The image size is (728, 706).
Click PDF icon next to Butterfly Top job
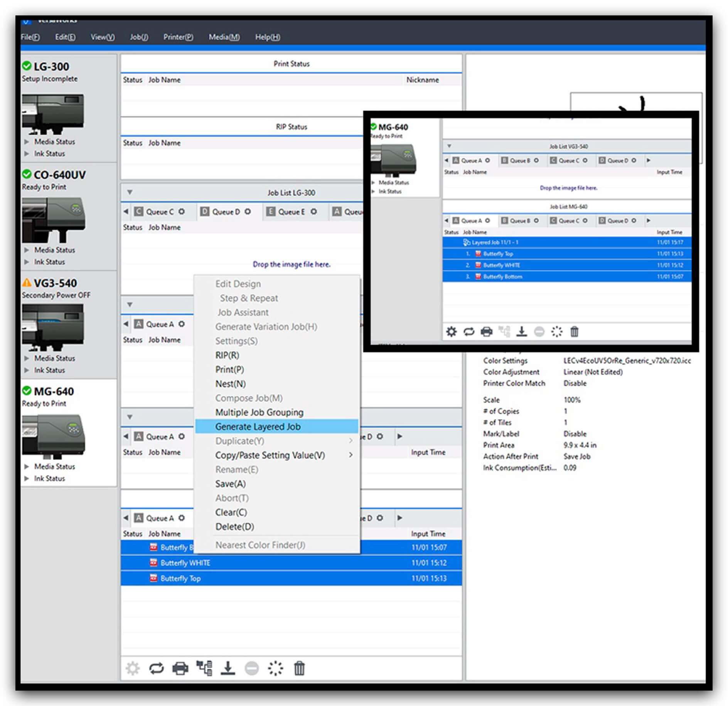[153, 578]
